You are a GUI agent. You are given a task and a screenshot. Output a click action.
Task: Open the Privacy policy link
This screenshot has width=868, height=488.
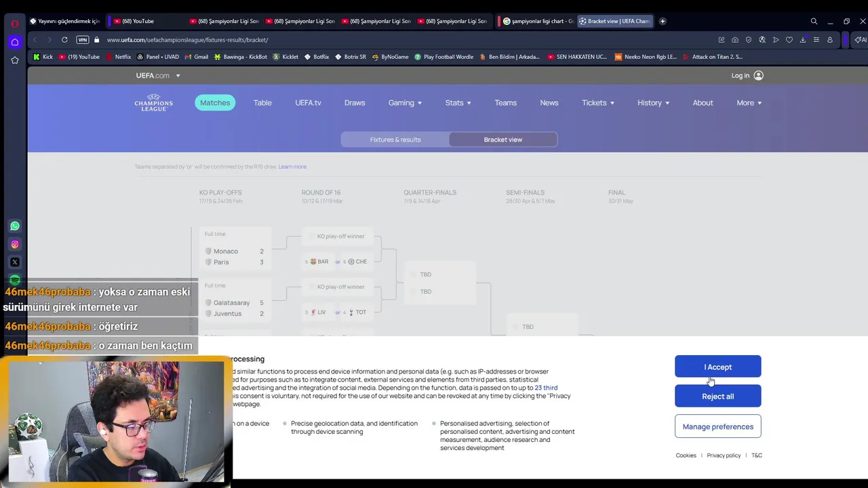tap(724, 455)
